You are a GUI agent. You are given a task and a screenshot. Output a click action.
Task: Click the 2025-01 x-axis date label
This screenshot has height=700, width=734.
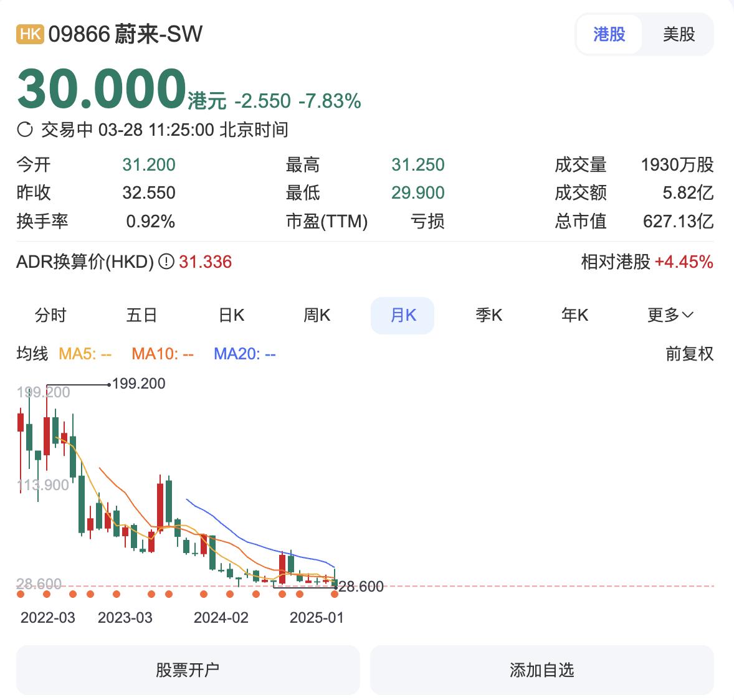[x=317, y=618]
